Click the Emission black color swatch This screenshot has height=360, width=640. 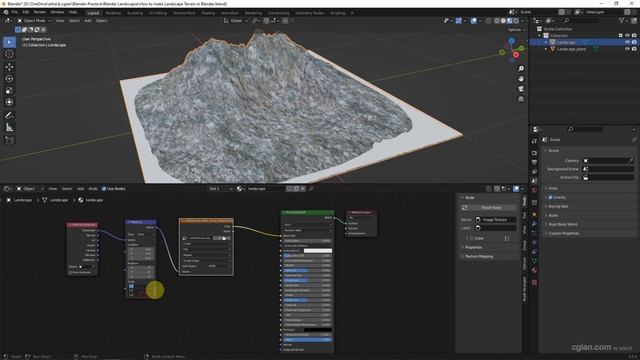pos(318,330)
